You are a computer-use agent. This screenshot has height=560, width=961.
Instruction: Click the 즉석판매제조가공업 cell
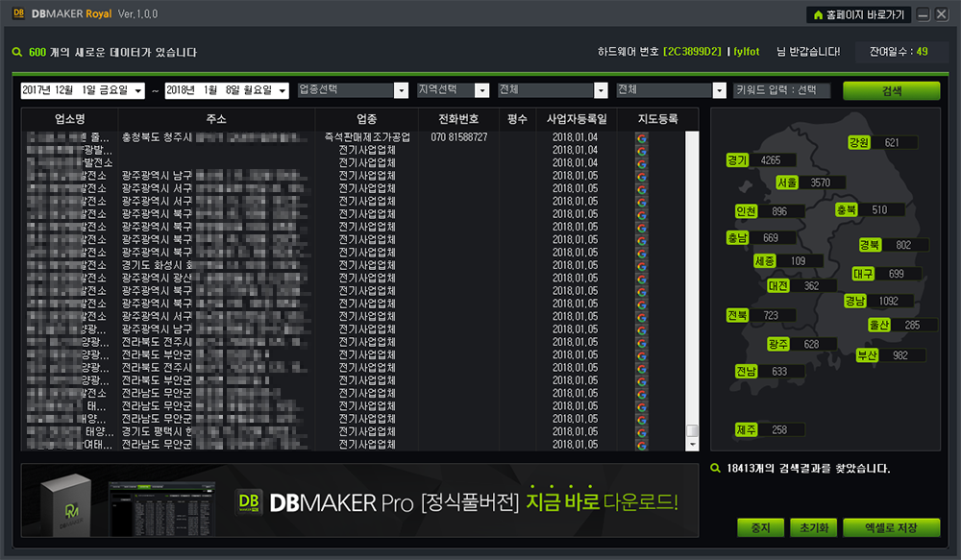click(367, 137)
